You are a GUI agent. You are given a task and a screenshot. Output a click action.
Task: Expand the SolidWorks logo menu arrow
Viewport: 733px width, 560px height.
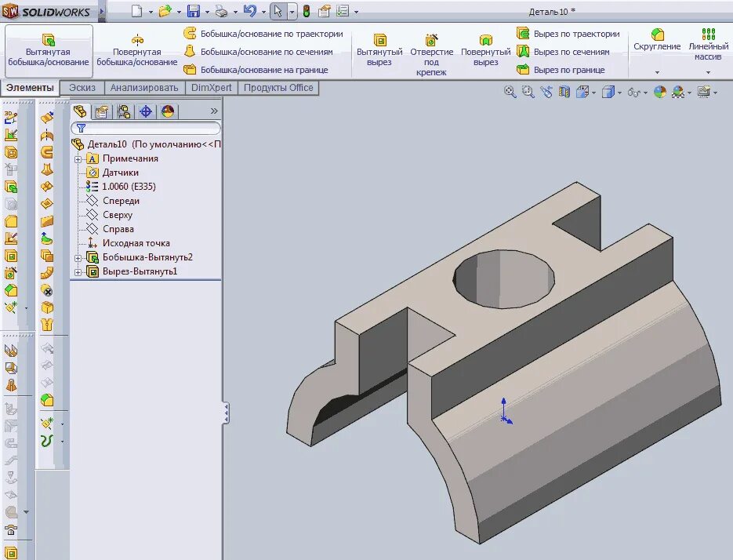[x=102, y=11]
